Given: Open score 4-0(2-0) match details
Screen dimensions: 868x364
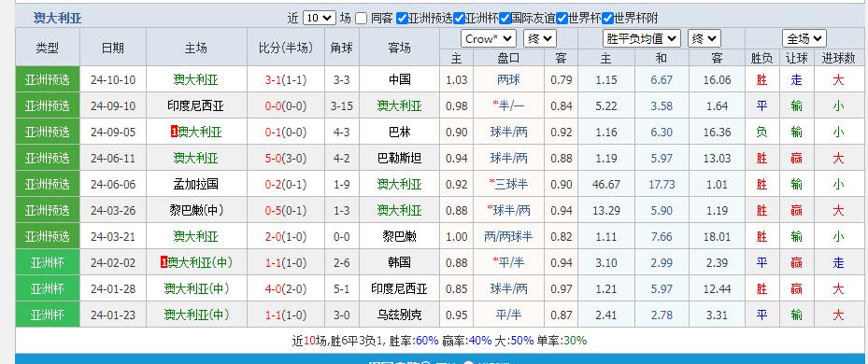Looking at the screenshot, I should coord(285,288).
